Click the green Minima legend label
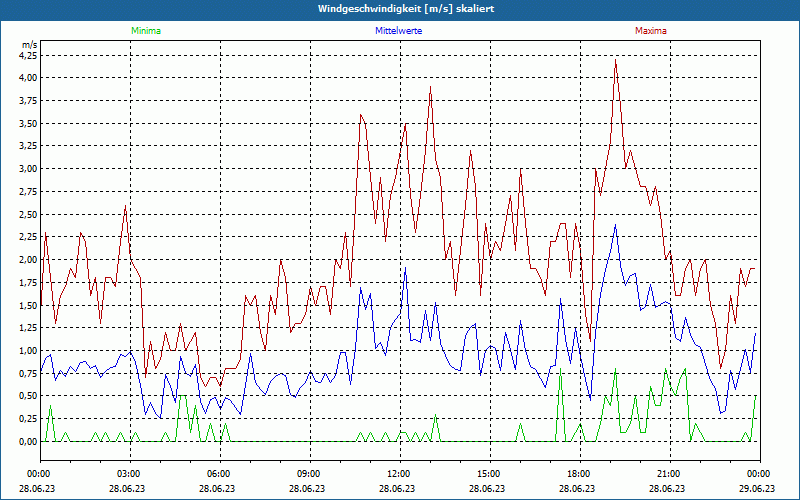 146,31
